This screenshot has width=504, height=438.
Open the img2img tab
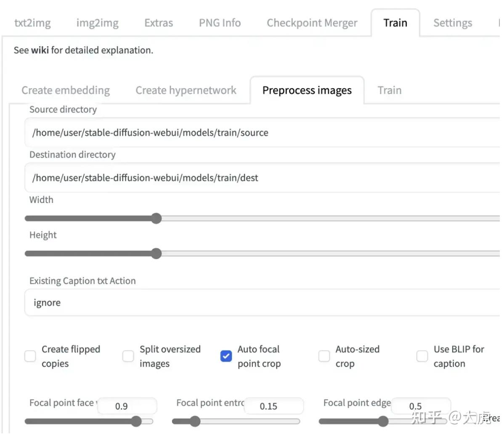[x=97, y=23]
